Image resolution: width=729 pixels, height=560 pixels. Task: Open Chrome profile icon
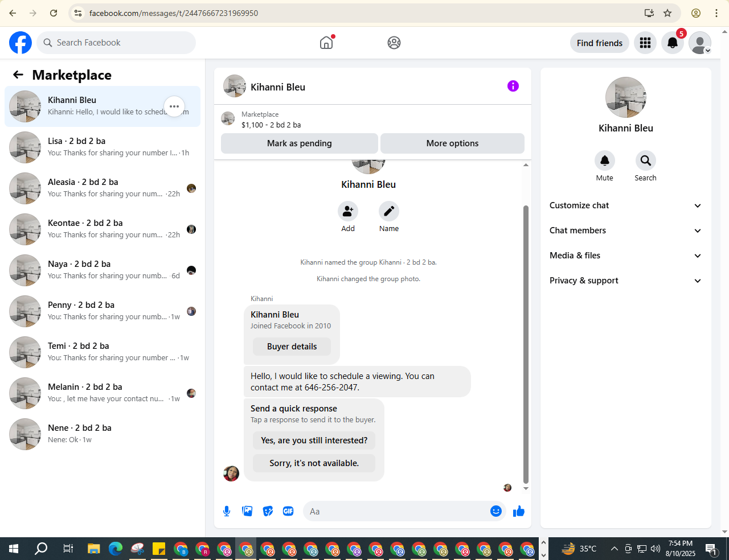[696, 13]
